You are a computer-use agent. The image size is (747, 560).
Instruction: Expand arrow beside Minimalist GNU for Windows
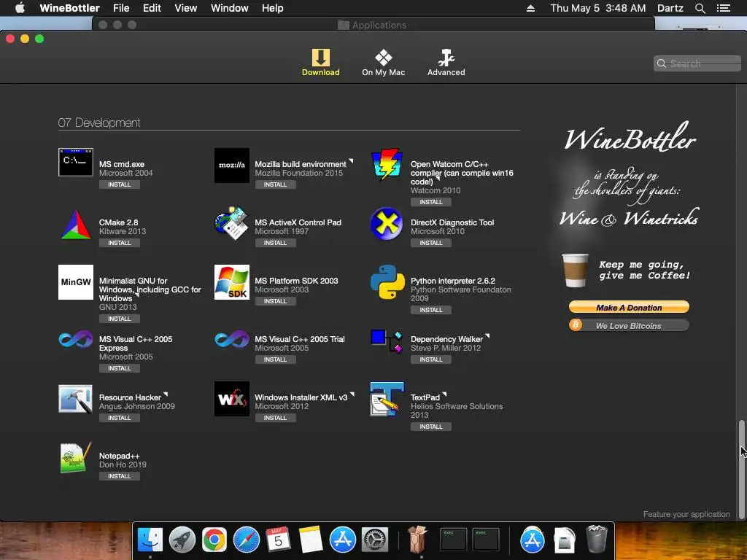[137, 296]
